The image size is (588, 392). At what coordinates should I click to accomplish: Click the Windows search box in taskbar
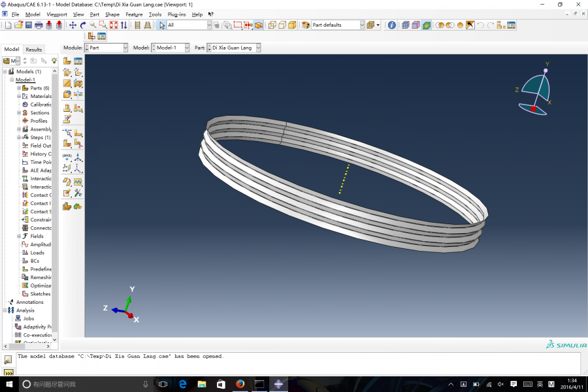[78, 384]
